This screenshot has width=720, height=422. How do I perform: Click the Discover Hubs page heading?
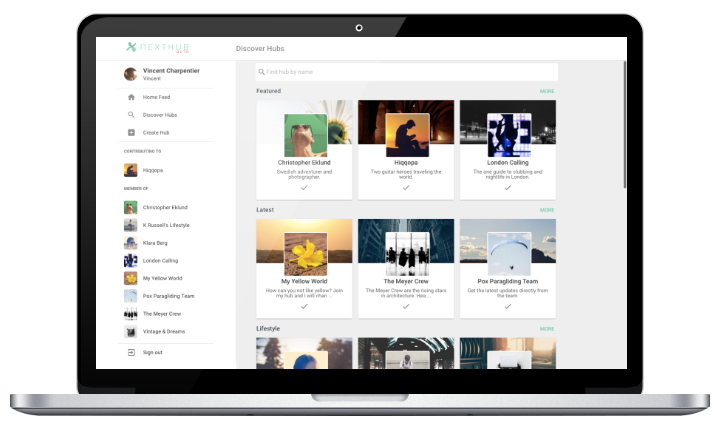pyautogui.click(x=260, y=49)
